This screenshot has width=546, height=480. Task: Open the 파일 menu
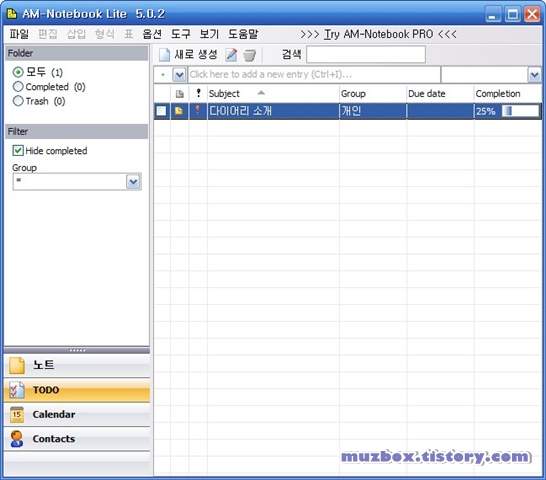point(19,34)
